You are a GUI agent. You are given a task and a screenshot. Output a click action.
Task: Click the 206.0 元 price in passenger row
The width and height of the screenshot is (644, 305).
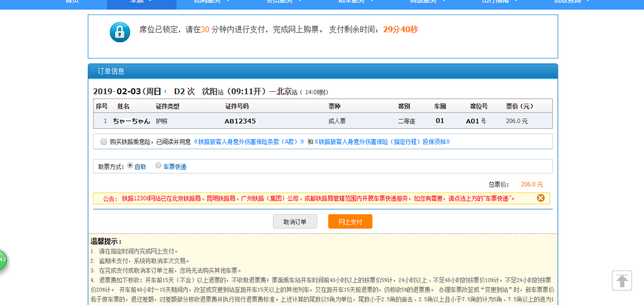pyautogui.click(x=517, y=121)
